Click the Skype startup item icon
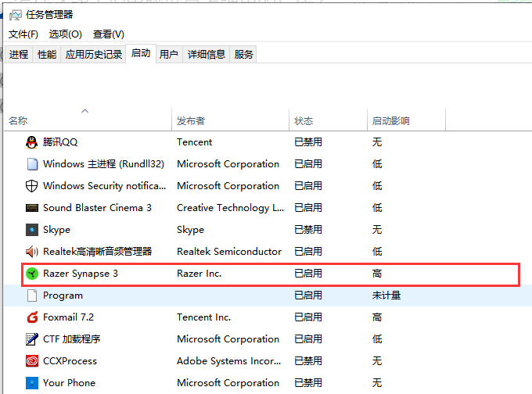 pos(32,230)
